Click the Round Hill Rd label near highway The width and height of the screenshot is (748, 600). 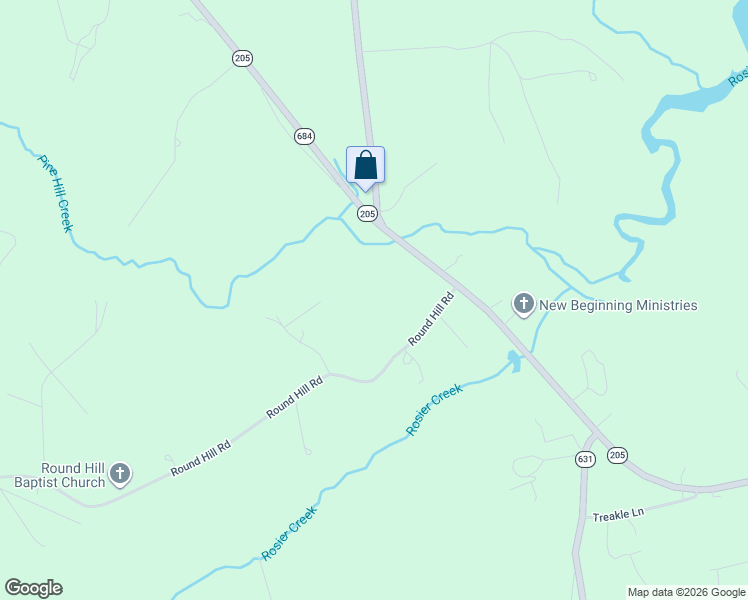pyautogui.click(x=431, y=319)
